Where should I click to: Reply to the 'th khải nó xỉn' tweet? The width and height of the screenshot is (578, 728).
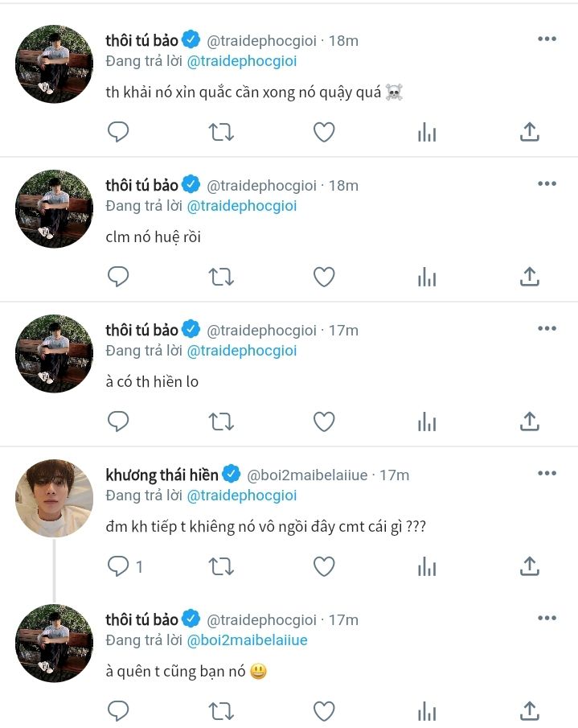tap(118, 132)
